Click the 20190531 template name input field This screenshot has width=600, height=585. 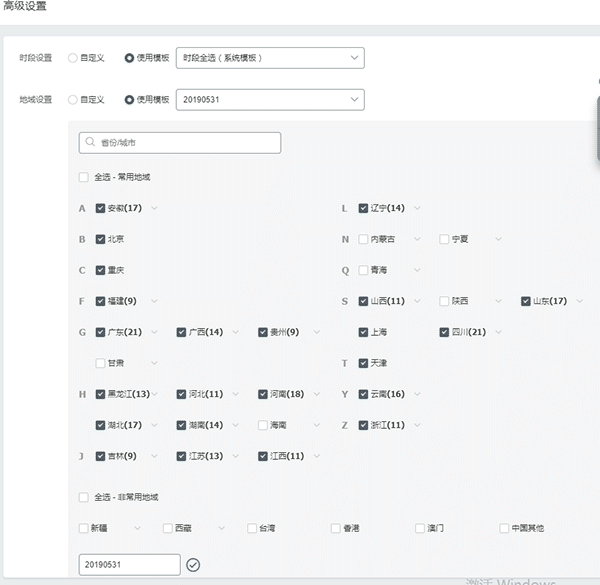pos(129,565)
